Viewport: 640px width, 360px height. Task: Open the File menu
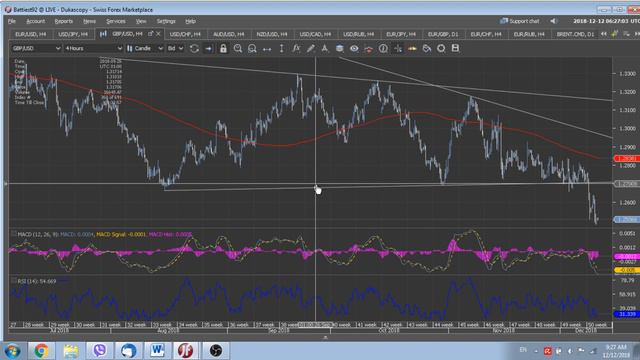point(11,21)
